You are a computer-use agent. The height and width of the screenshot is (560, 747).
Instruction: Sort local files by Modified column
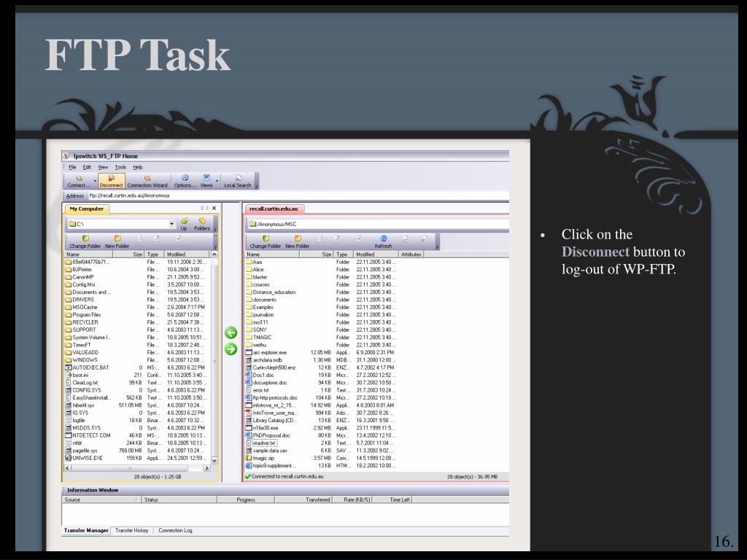coord(186,254)
